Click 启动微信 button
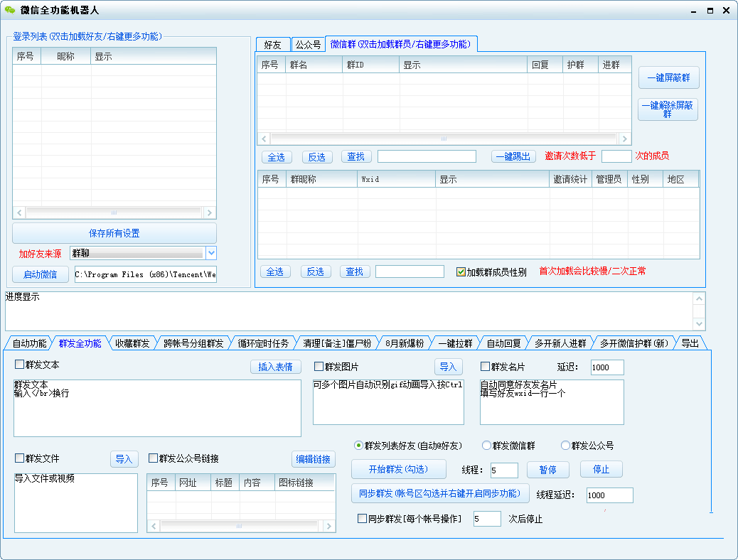The width and height of the screenshot is (738, 560). point(41,274)
